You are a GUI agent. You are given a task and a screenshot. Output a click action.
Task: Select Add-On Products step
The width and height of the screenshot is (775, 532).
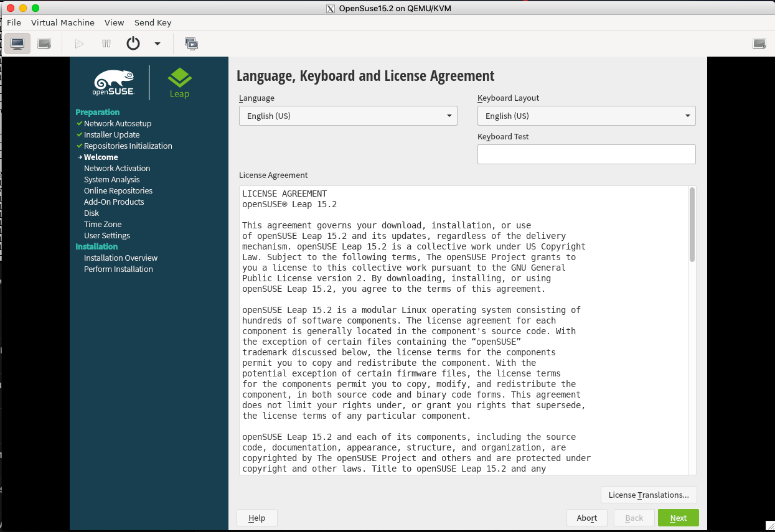coord(114,202)
